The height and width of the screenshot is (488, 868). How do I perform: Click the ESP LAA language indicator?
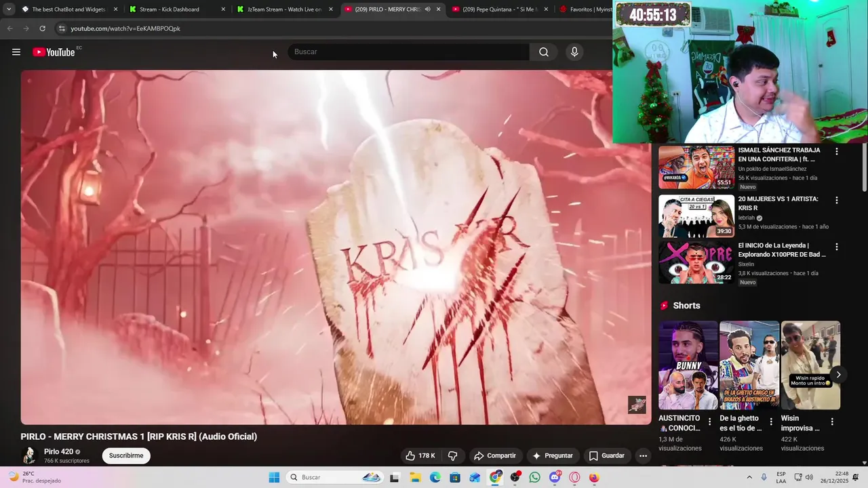[781, 477]
